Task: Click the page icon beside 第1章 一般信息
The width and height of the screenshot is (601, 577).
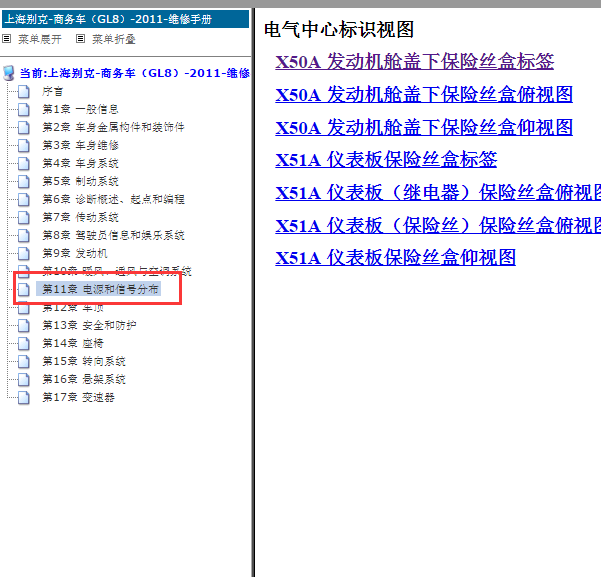Action: [x=24, y=109]
